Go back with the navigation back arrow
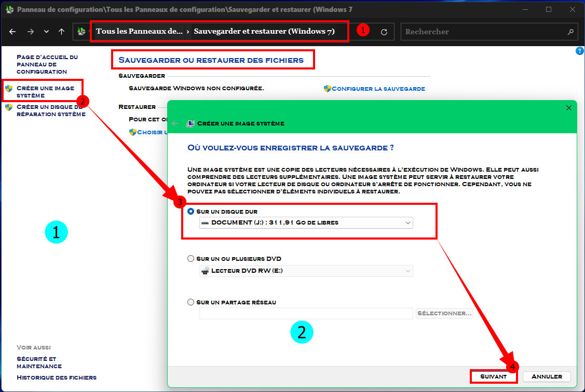Image resolution: width=585 pixels, height=392 pixels. (x=12, y=32)
